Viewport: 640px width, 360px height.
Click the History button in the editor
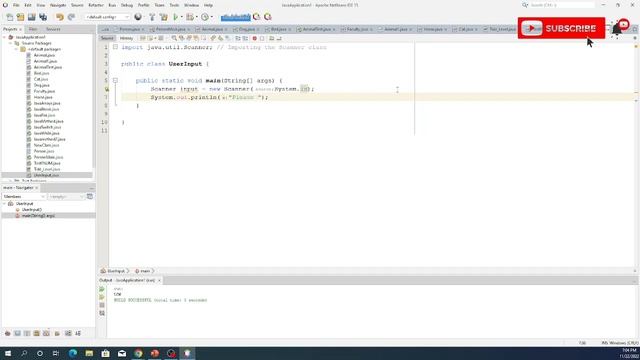pos(126,38)
